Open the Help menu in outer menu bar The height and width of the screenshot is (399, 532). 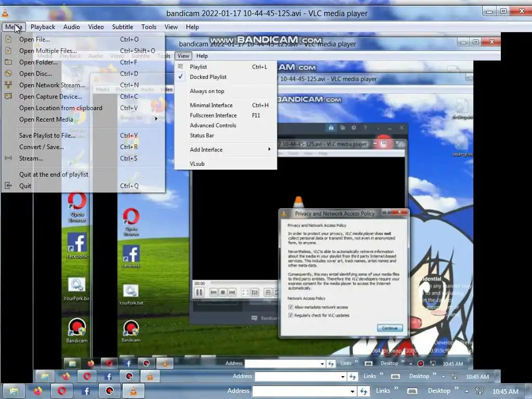coord(192,27)
